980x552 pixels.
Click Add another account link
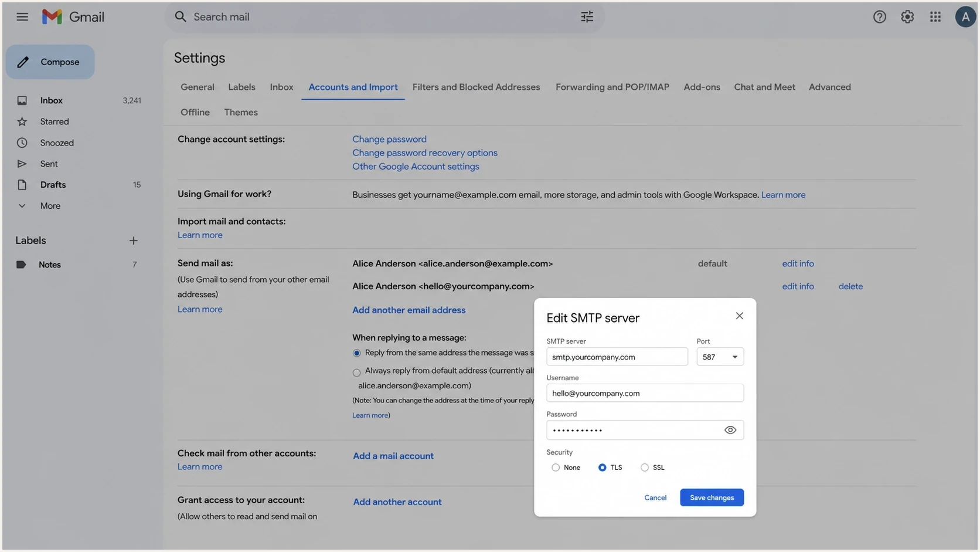click(397, 502)
